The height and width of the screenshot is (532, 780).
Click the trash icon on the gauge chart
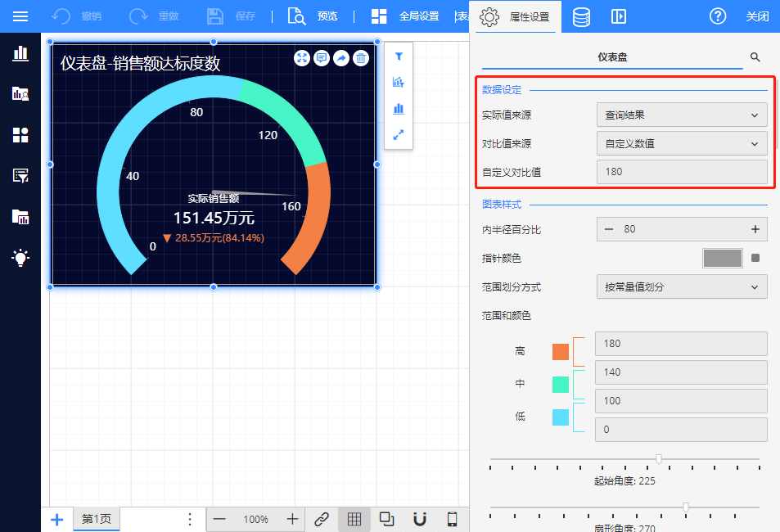[x=361, y=58]
